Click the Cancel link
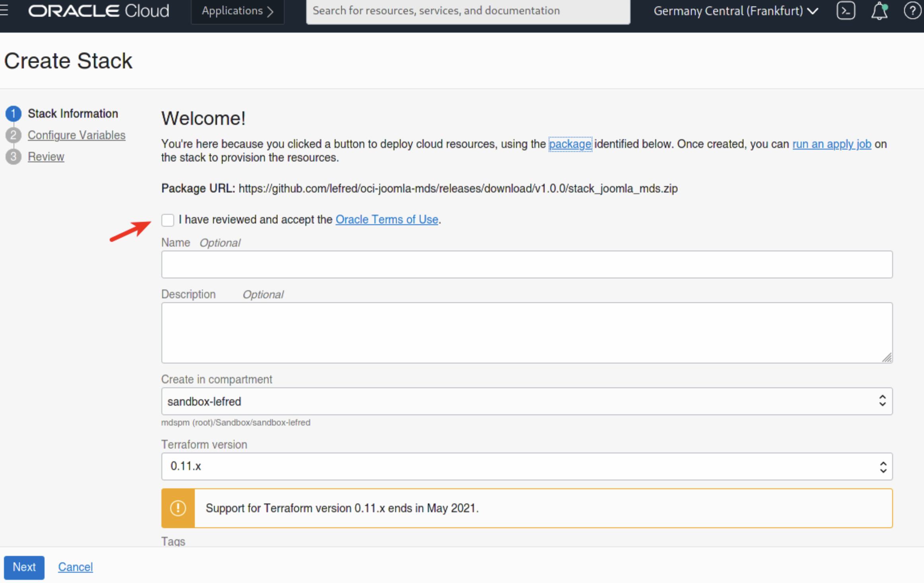The width and height of the screenshot is (924, 583). tap(75, 567)
